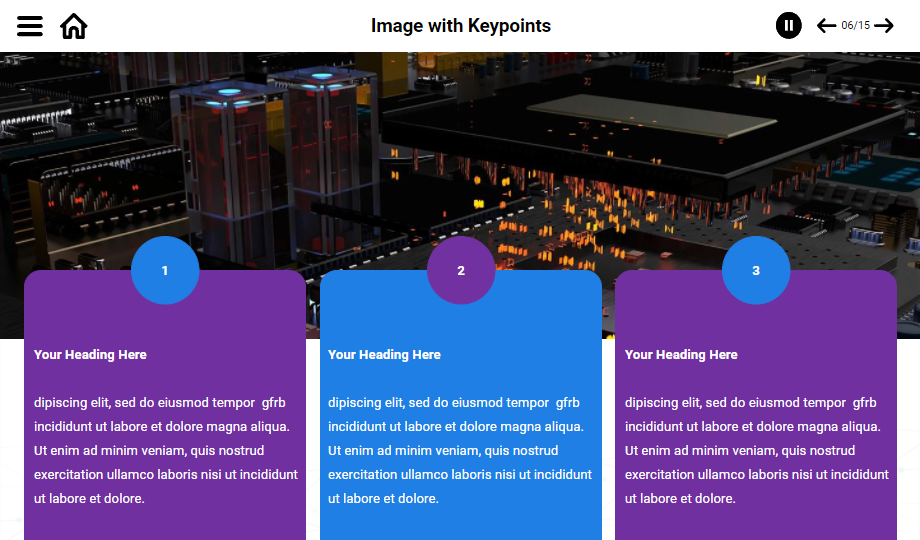Click the 'Image with Keypoints' title
The image size is (920, 540).
pyautogui.click(x=460, y=26)
